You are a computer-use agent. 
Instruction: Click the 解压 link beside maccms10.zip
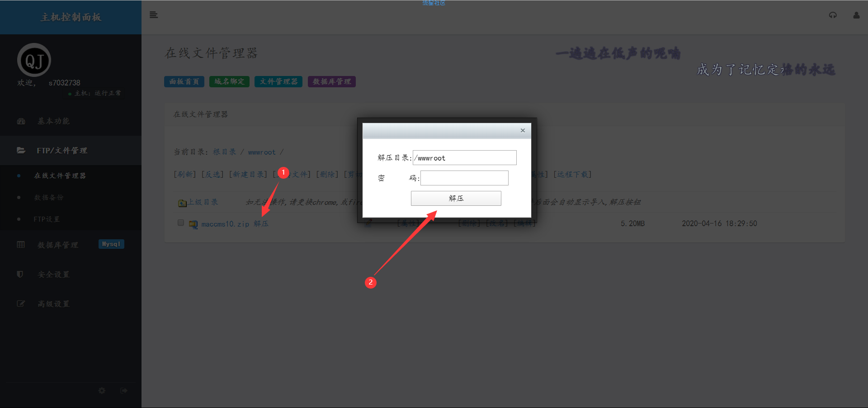click(261, 223)
